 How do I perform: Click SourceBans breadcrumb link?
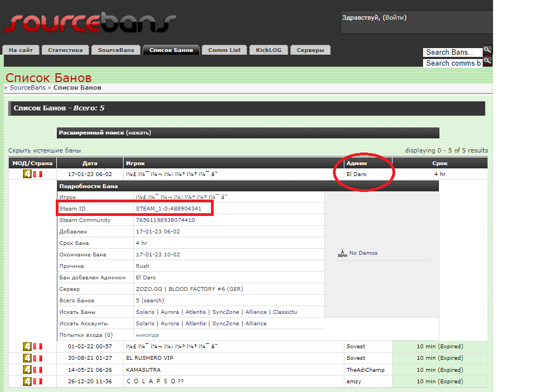[x=27, y=87]
